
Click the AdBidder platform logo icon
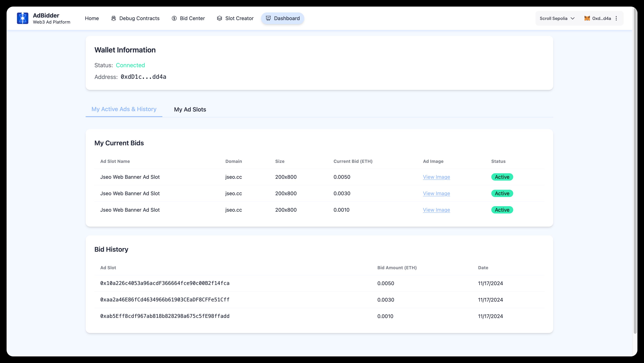point(23,18)
